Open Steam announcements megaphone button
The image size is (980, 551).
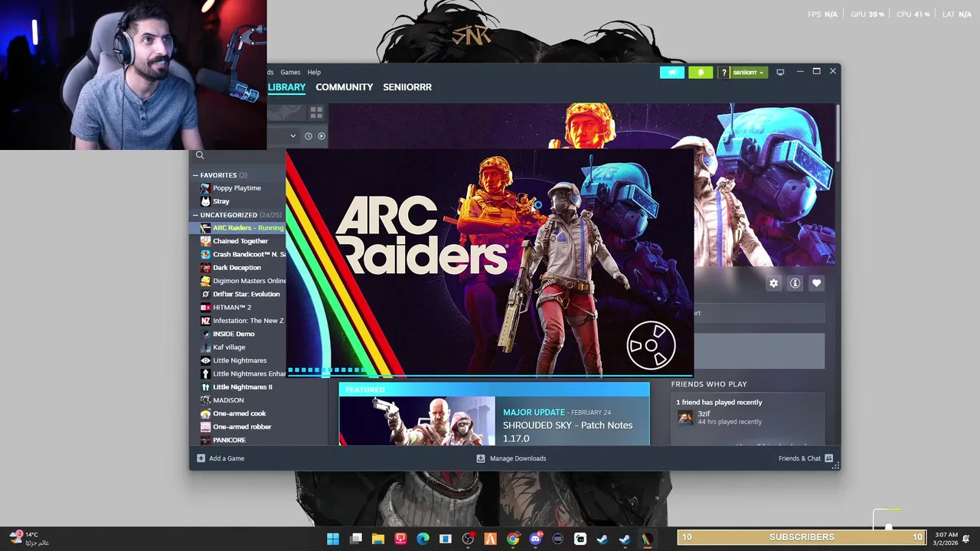click(672, 72)
